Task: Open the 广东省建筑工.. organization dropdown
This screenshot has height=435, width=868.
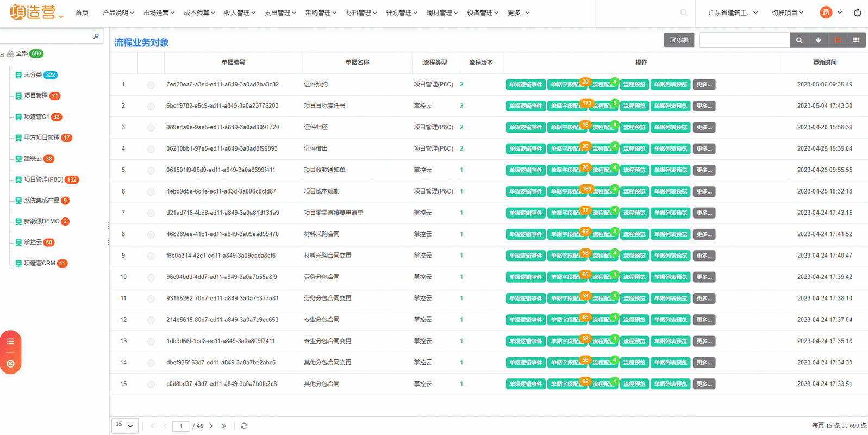Action: [733, 13]
